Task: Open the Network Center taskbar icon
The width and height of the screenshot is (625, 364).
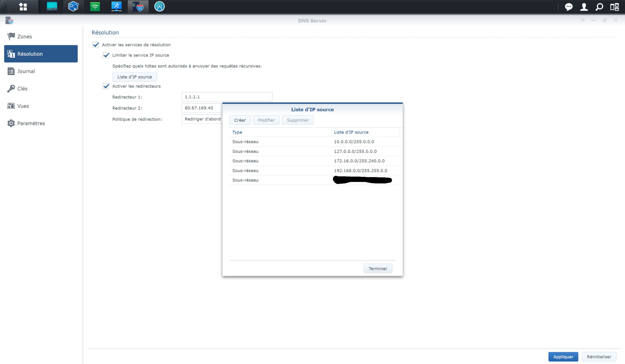Action: click(52, 7)
